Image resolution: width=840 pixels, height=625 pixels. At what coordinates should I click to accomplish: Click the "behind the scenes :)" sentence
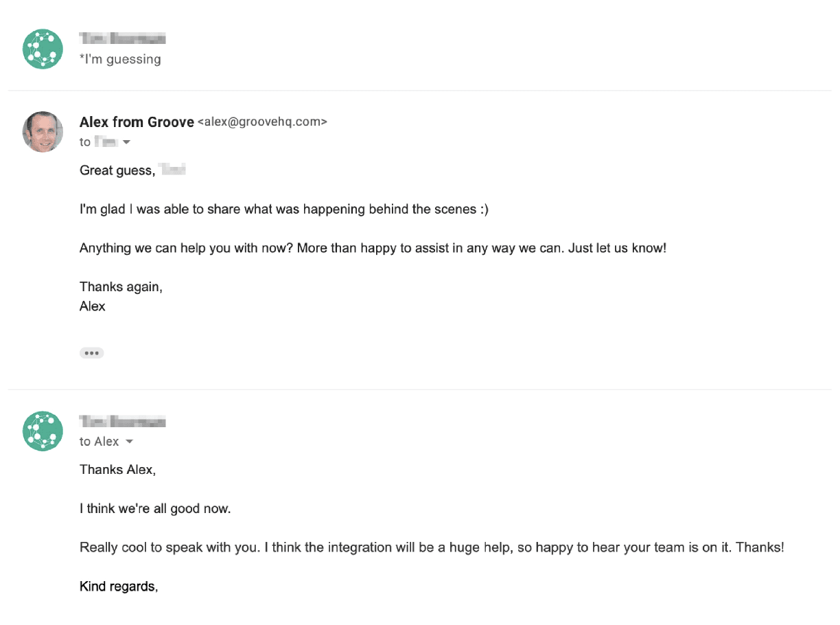(x=283, y=209)
